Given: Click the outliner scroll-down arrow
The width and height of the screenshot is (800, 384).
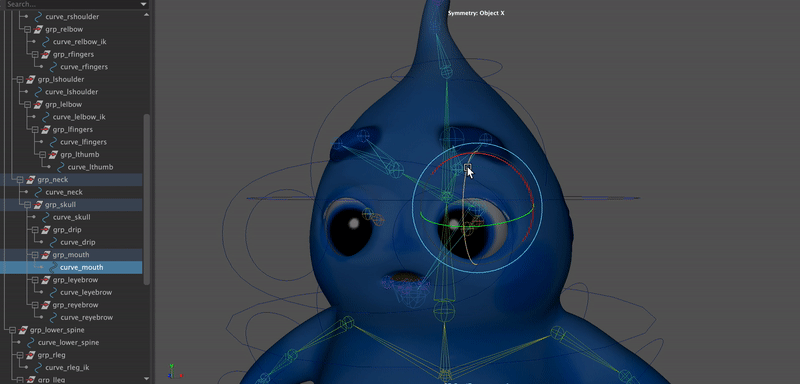Looking at the screenshot, I should tap(147, 379).
